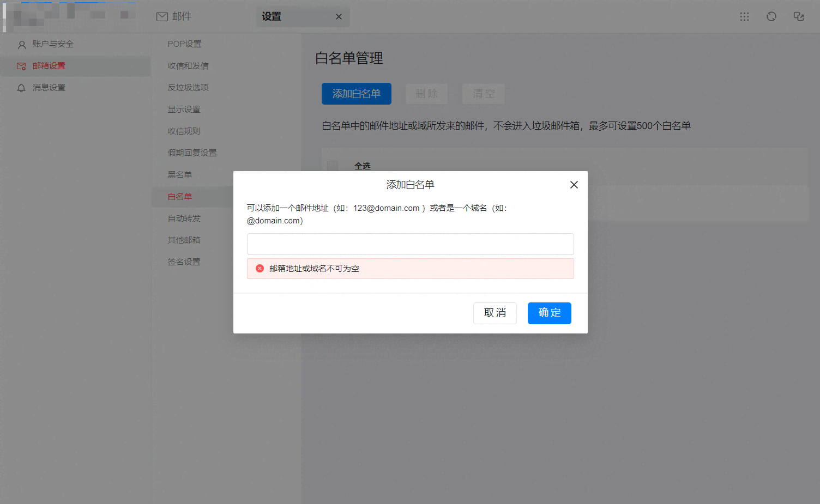Open 签名设置 page
Image resolution: width=820 pixels, height=504 pixels.
click(x=184, y=262)
